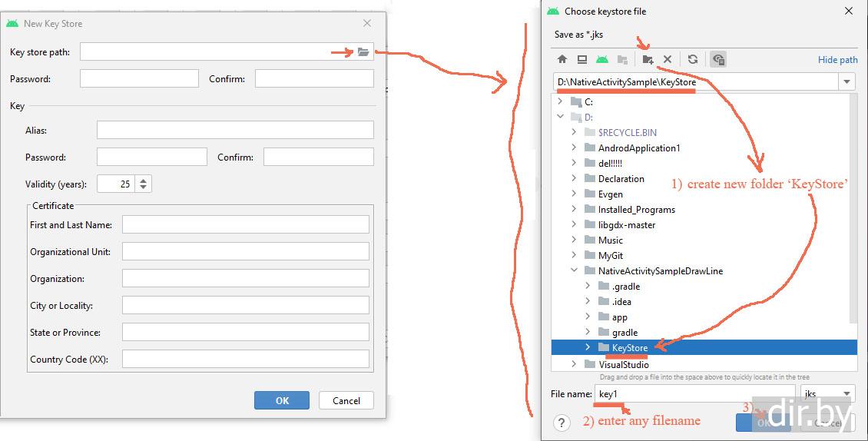Close the Choose keystore file window
The height and width of the screenshot is (441, 868).
tap(849, 11)
